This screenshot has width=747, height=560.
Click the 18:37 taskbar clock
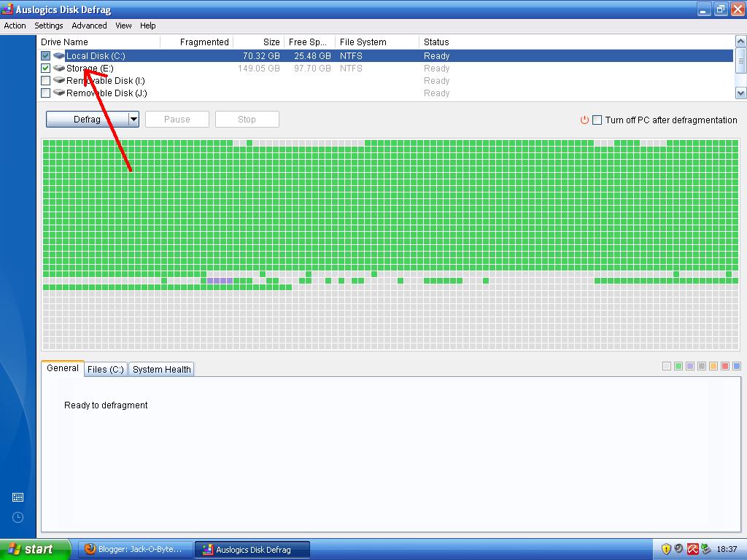(x=727, y=549)
